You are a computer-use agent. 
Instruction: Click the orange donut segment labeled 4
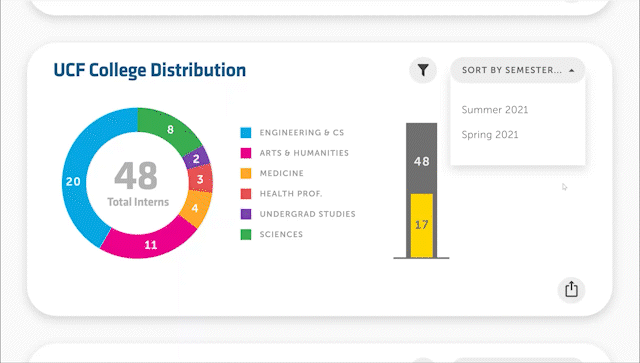(196, 208)
